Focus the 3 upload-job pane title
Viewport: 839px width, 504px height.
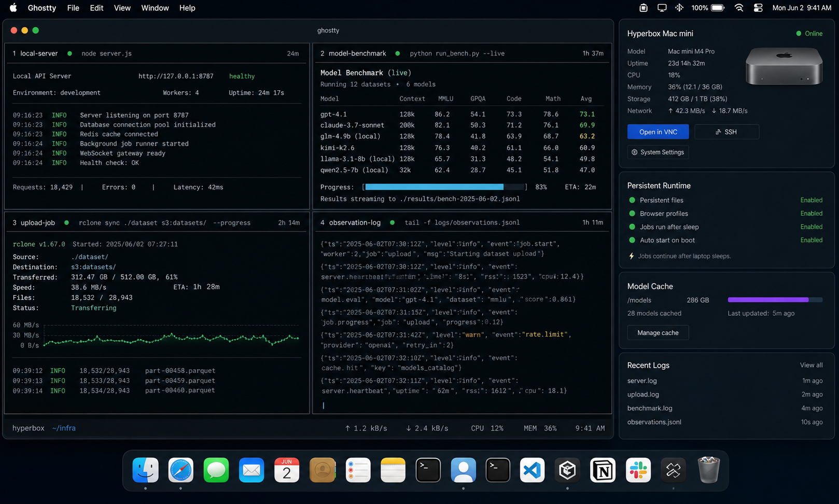point(34,222)
